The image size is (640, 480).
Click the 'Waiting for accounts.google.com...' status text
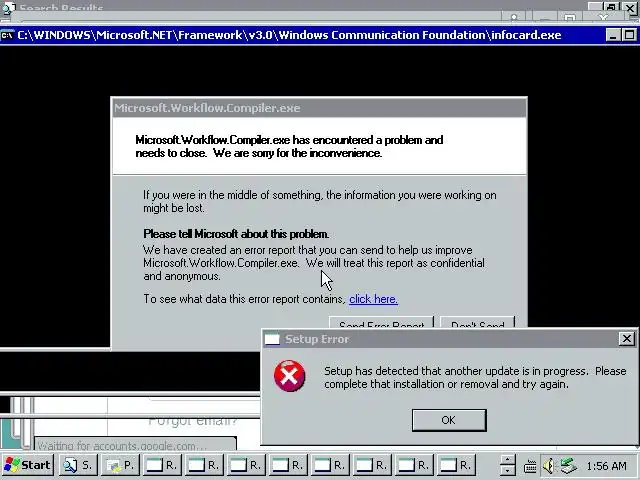pyautogui.click(x=122, y=446)
